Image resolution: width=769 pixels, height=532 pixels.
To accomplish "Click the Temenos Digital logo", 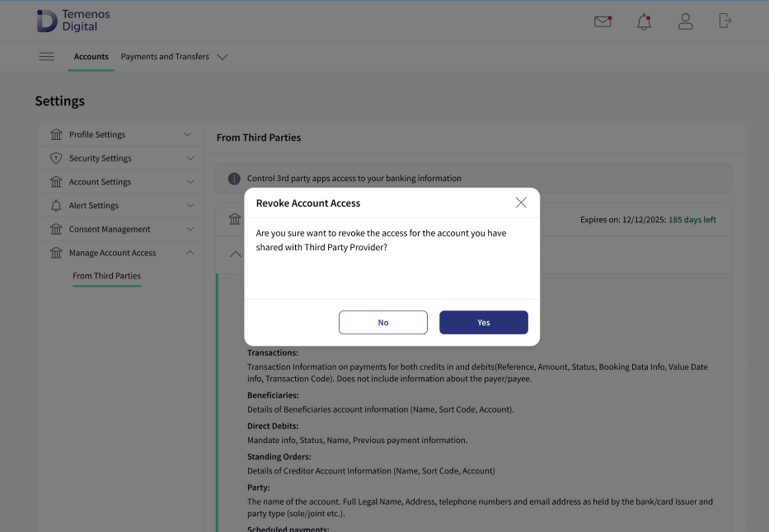I will (73, 21).
